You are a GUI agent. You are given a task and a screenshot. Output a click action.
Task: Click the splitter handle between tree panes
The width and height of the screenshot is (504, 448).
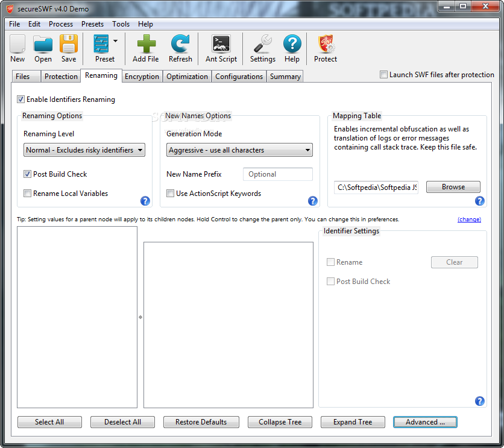140,317
